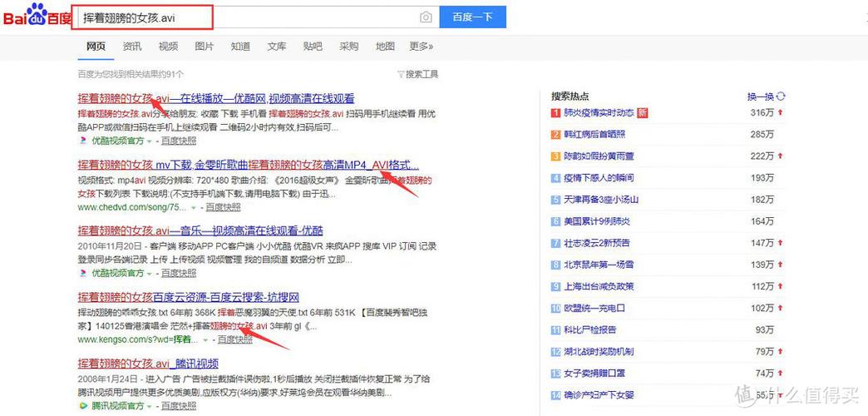Click the 新 badge beside 肺炎疫情实时动态
This screenshot has height=416, width=868.
643,113
